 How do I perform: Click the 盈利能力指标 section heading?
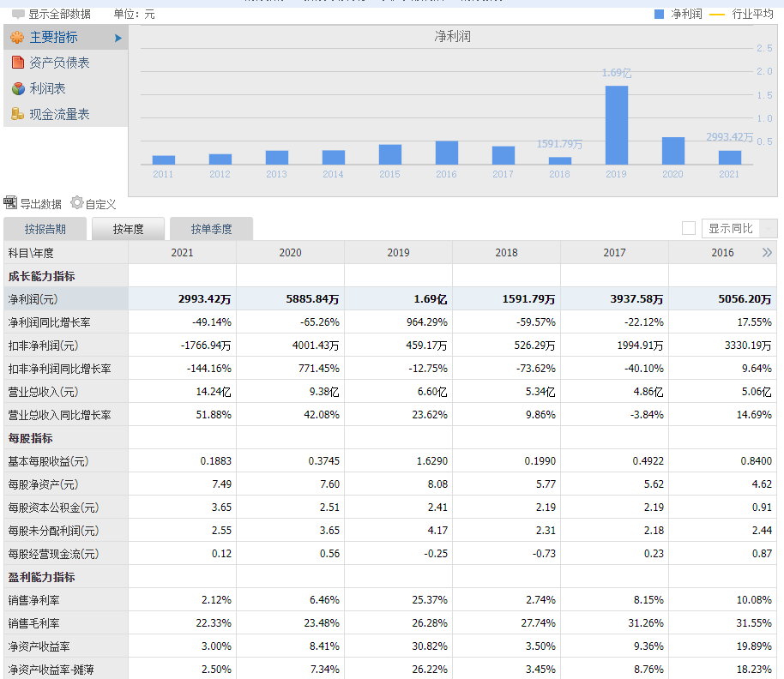click(41, 577)
